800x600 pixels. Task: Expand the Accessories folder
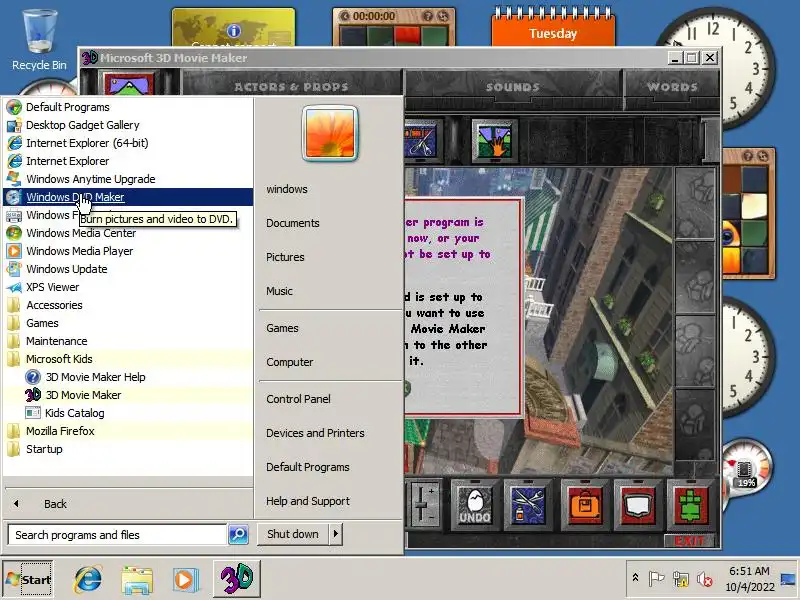[x=128, y=305]
